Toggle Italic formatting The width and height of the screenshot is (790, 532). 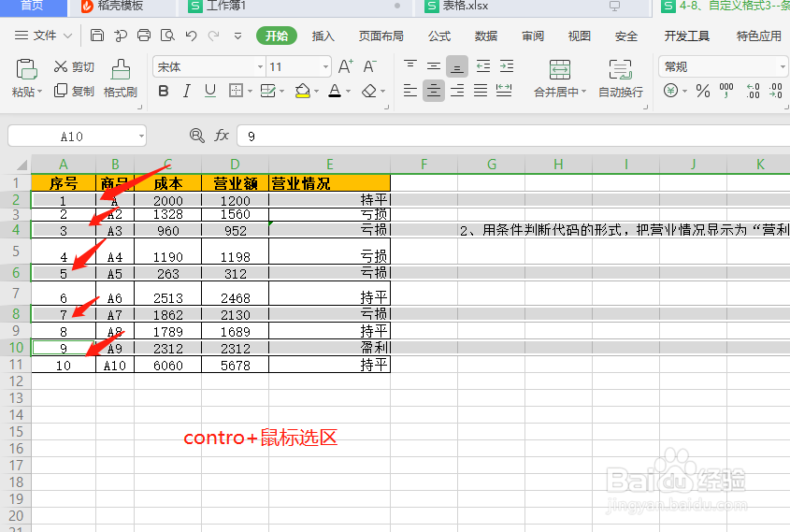pyautogui.click(x=186, y=92)
